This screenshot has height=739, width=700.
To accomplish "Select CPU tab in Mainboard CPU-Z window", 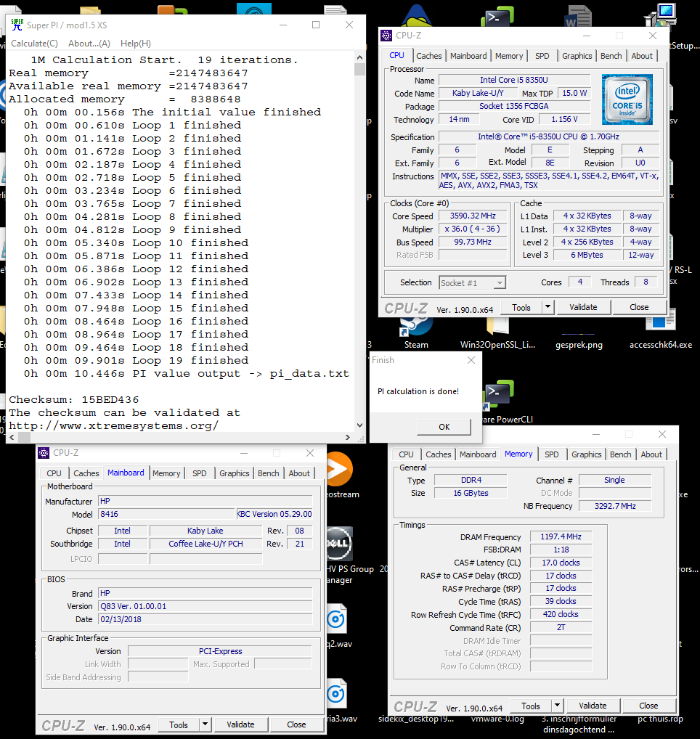I will 54,473.
